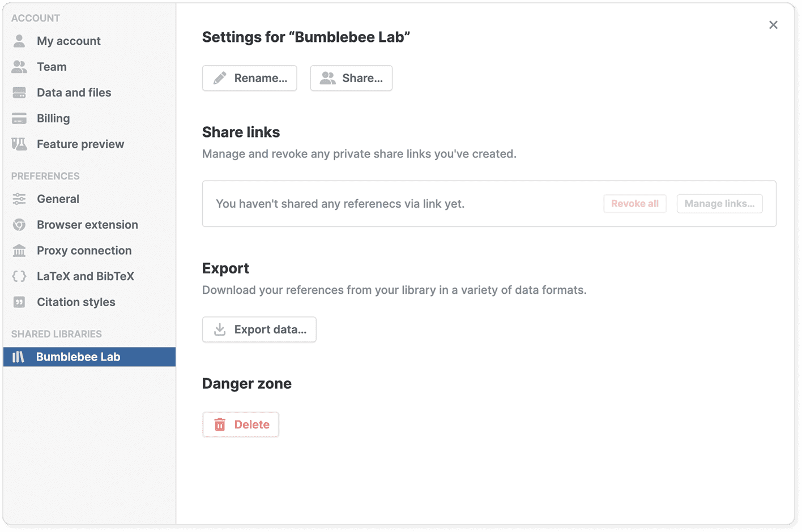This screenshot has height=532, width=802.
Task: Click the Revoke all button
Action: pyautogui.click(x=634, y=204)
